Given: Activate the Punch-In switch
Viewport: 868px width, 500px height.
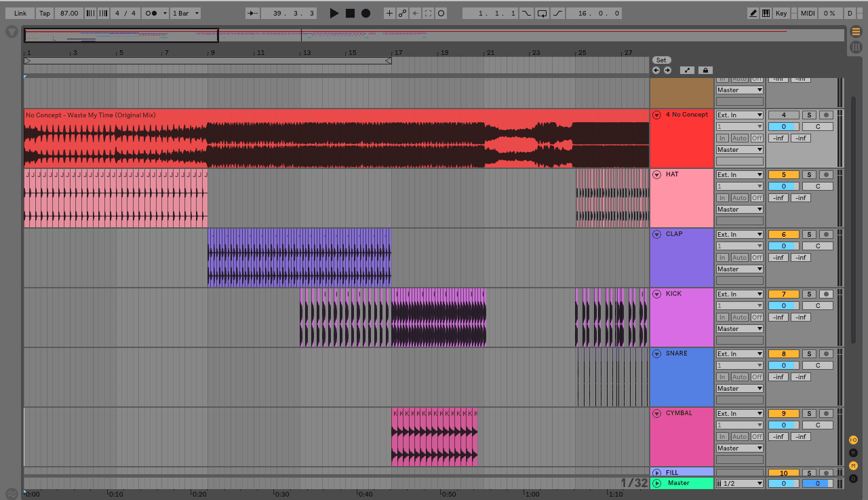Looking at the screenshot, I should coord(527,13).
